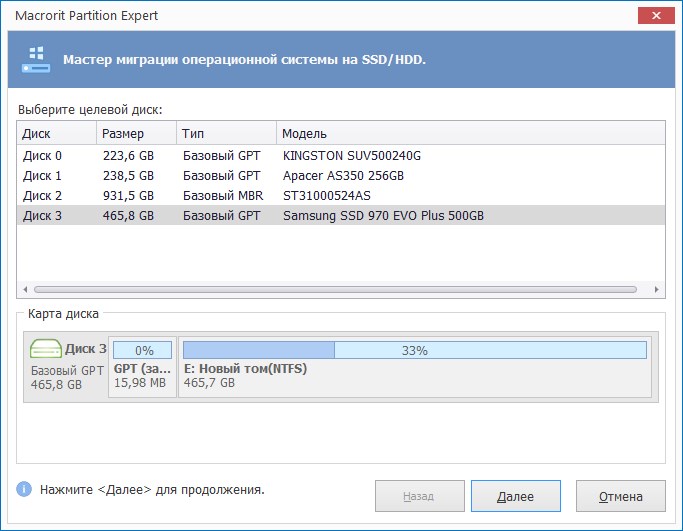Select the E: Новый том(NTFS) partition
The image size is (683, 531).
pos(415,367)
